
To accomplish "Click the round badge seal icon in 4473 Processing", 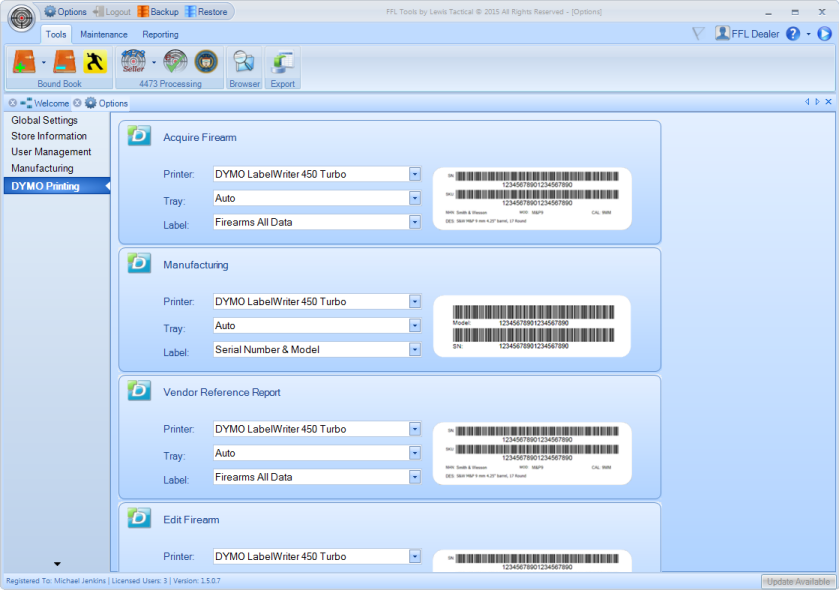I will pyautogui.click(x=206, y=62).
